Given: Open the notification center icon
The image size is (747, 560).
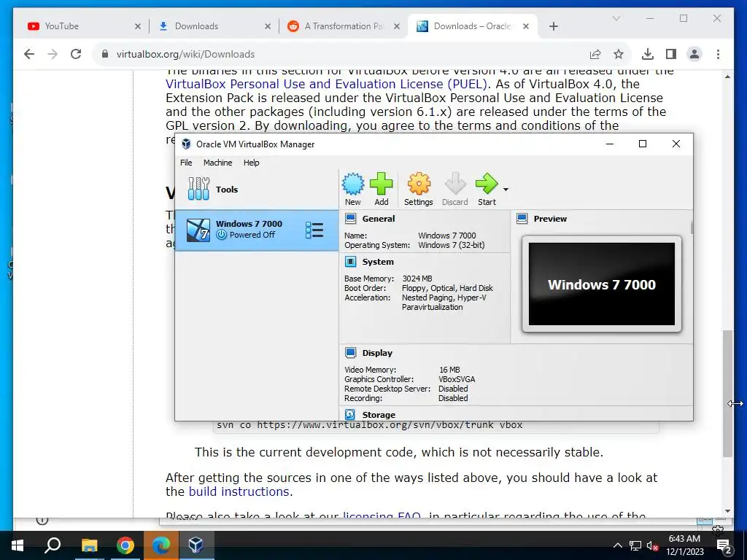Looking at the screenshot, I should 724,545.
